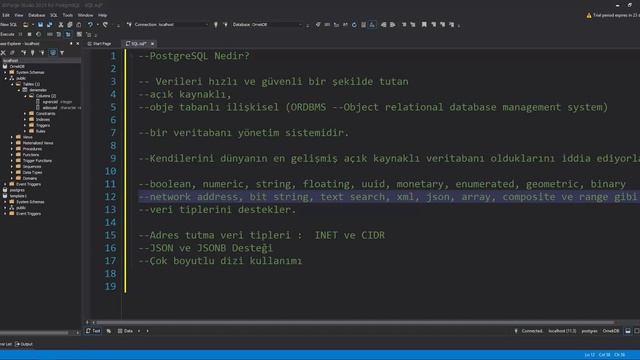Expand the Constraints folder
The image size is (640, 360).
[25, 113]
